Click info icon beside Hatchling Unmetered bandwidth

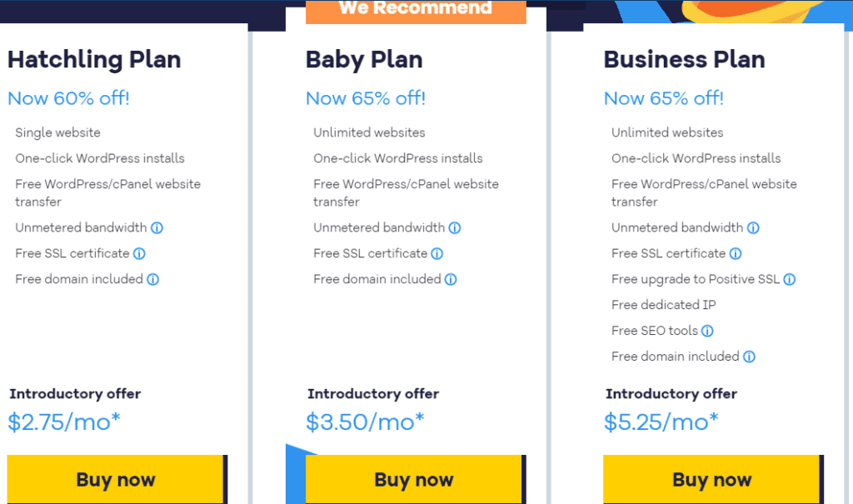(x=157, y=228)
